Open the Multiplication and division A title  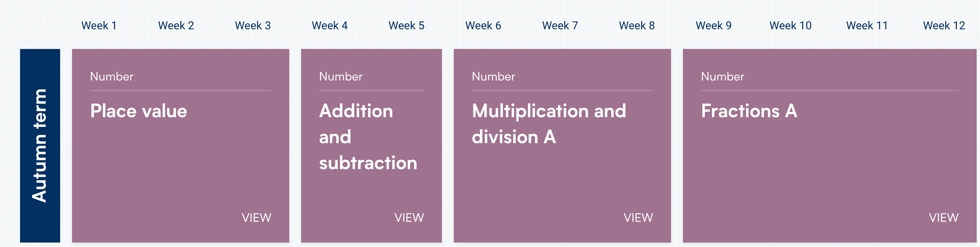click(x=548, y=124)
